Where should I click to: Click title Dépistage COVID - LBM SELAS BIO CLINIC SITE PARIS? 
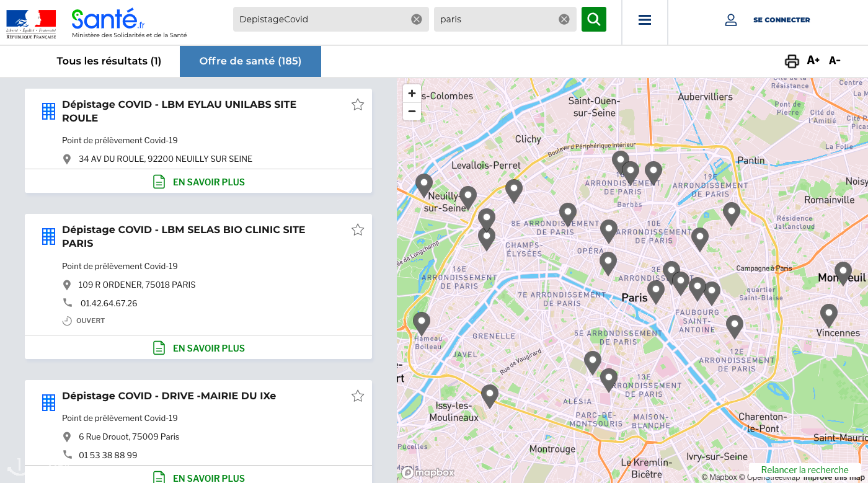[x=184, y=237]
